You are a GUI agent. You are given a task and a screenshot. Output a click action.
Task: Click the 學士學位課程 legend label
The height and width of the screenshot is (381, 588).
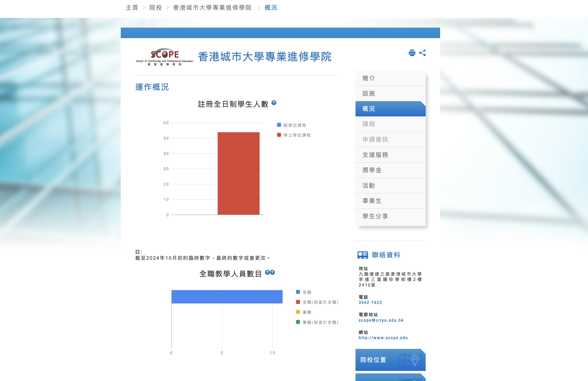pos(297,135)
